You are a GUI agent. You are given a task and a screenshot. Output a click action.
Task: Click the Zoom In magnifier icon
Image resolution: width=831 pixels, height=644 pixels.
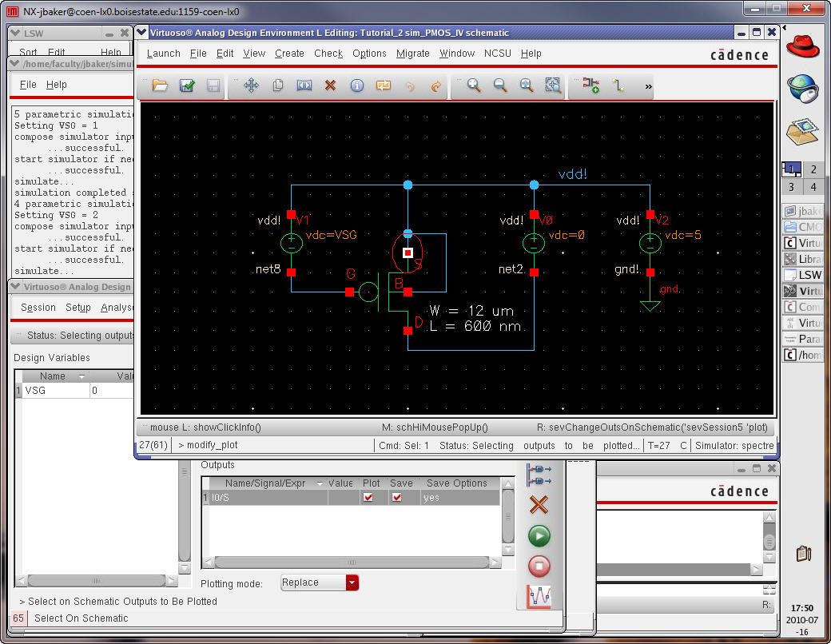click(474, 85)
